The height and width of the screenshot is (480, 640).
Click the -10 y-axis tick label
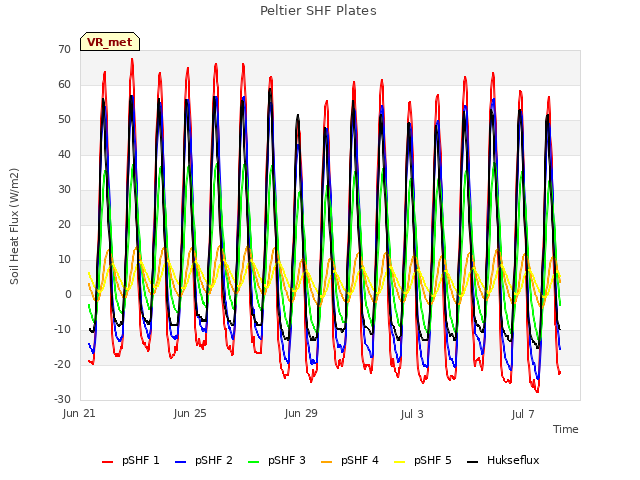coord(62,329)
